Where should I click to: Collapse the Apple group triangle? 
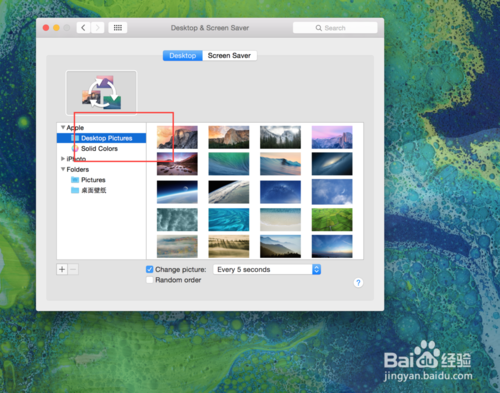click(x=63, y=127)
